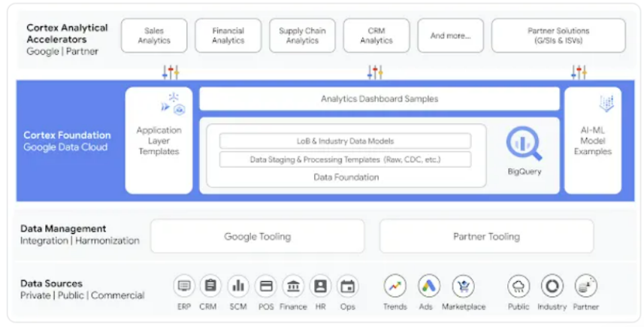Click the SCM bar chart icon

point(238,286)
